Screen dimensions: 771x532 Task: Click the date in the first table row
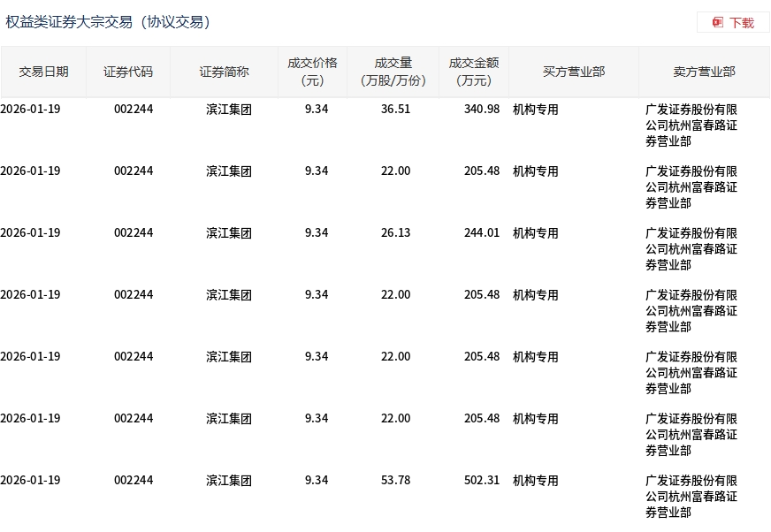coord(31,110)
